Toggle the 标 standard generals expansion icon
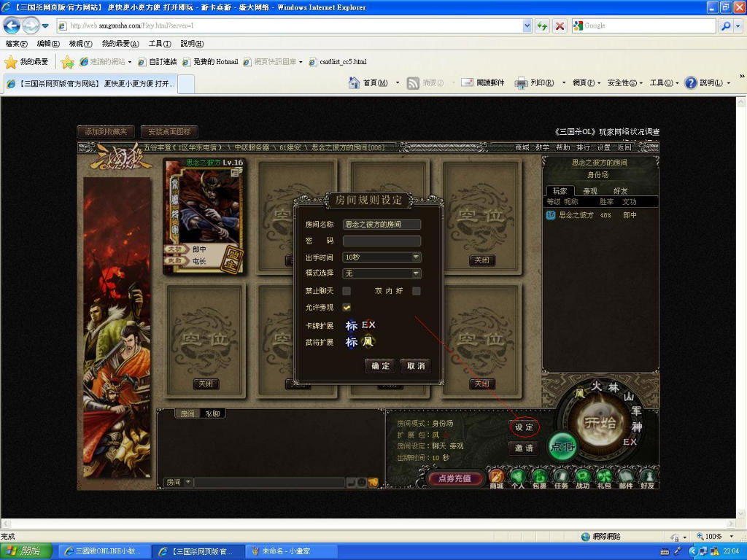747x560 pixels. pyautogui.click(x=352, y=342)
